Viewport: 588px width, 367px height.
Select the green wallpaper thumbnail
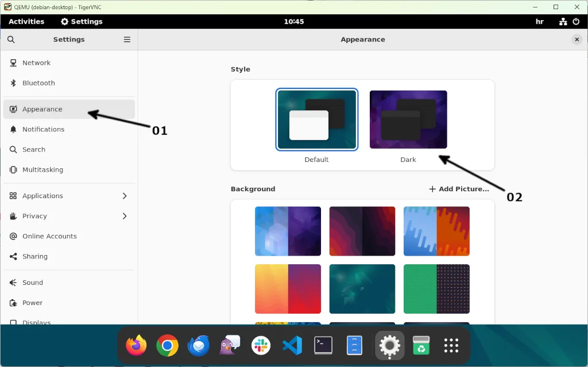point(436,289)
